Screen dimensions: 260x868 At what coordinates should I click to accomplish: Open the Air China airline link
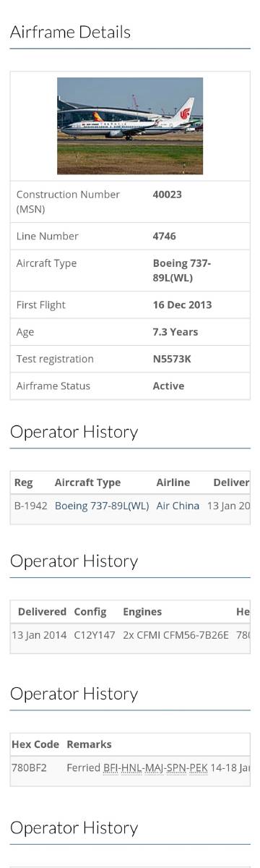click(178, 506)
